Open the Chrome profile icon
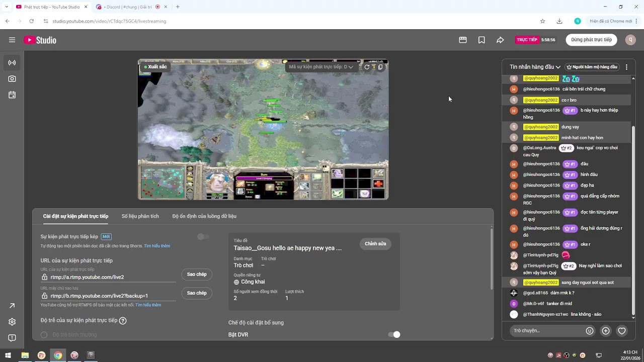The height and width of the screenshot is (362, 644). [578, 21]
